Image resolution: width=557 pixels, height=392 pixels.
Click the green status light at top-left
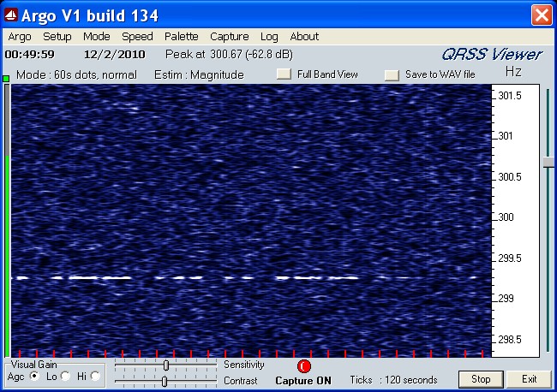7,79
